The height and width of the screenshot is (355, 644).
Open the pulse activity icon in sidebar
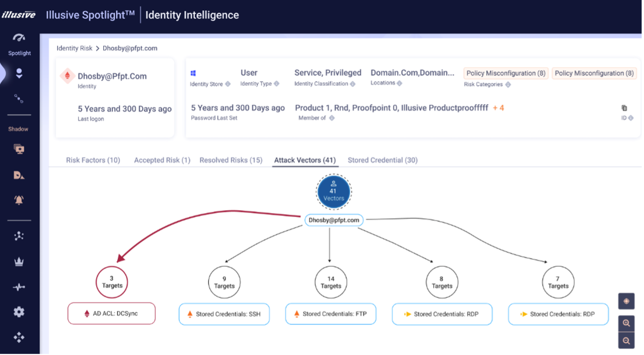[x=19, y=287]
